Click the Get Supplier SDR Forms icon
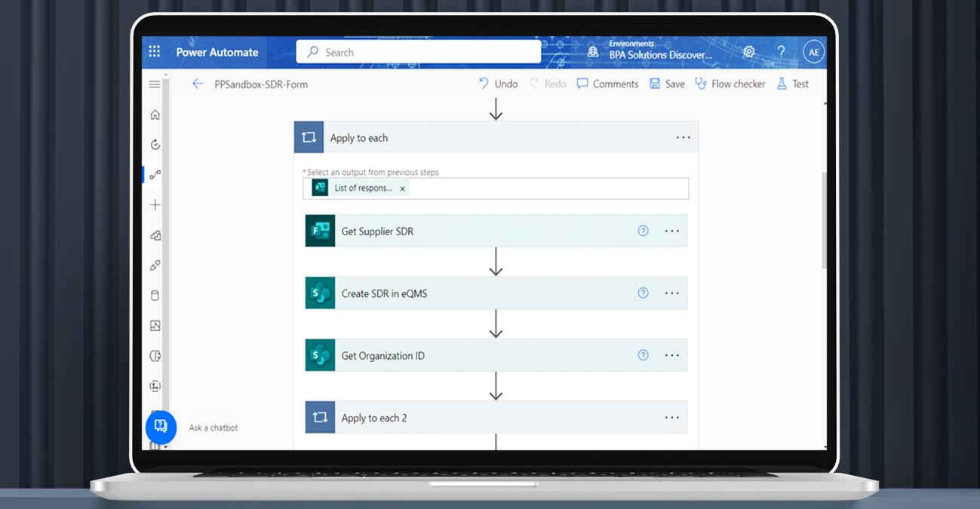This screenshot has height=509, width=980. (320, 232)
